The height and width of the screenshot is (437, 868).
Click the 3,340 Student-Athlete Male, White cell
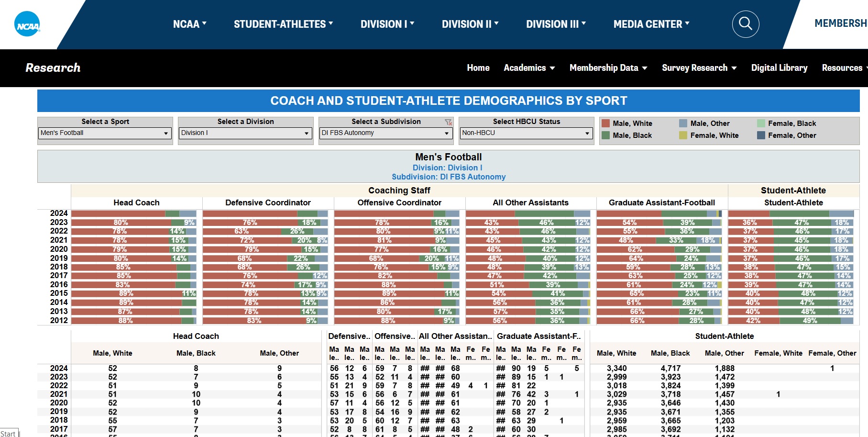click(616, 369)
